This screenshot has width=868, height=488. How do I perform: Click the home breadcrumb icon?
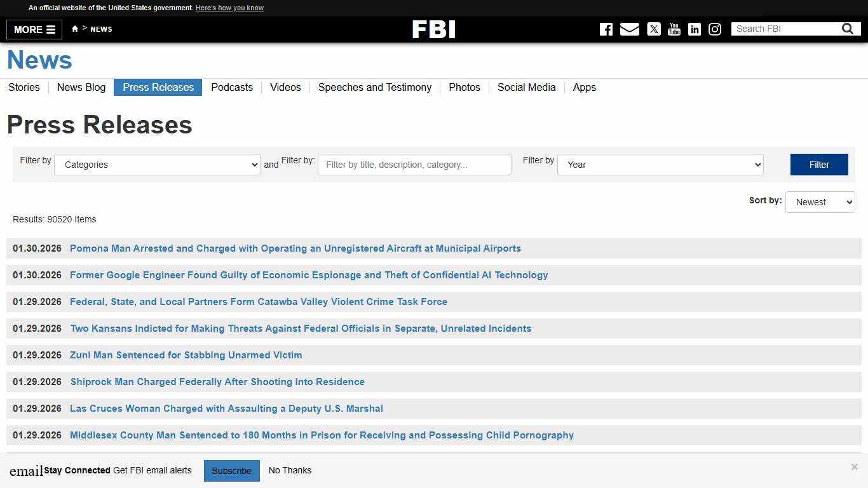[x=74, y=29]
